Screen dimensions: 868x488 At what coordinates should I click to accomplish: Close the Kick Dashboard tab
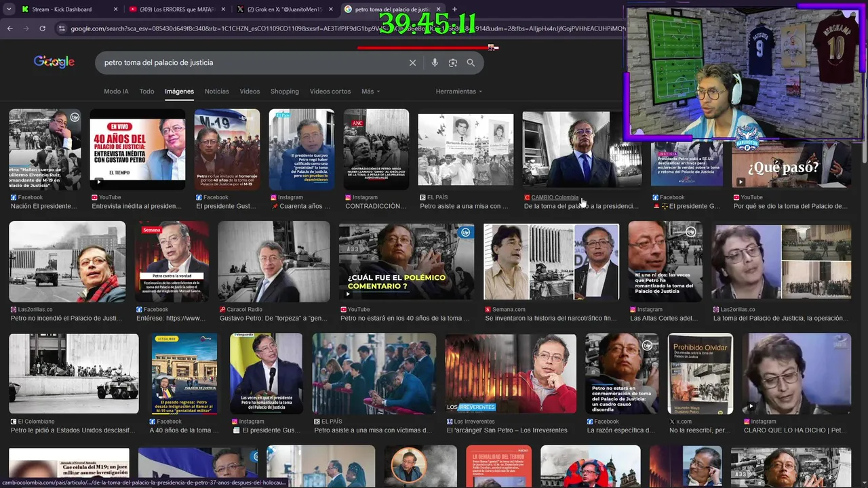[x=115, y=9]
